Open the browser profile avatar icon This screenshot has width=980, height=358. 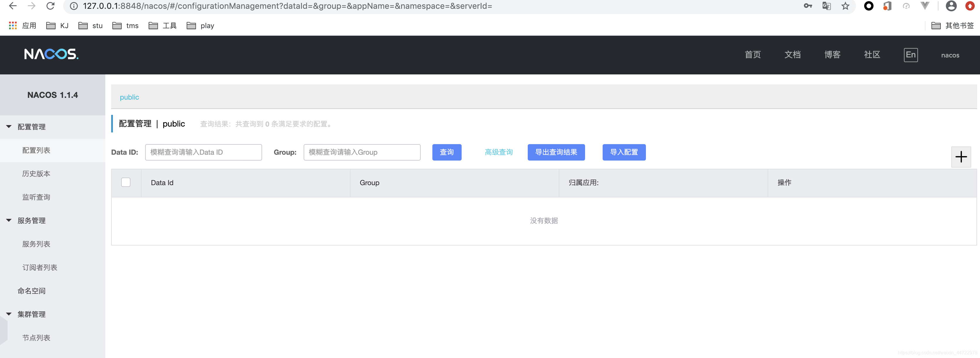tap(951, 6)
